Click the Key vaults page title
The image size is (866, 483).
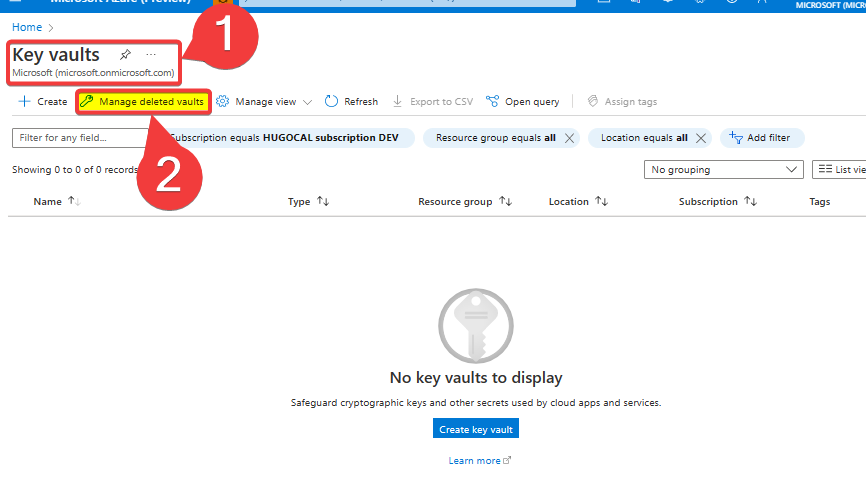[x=56, y=55]
